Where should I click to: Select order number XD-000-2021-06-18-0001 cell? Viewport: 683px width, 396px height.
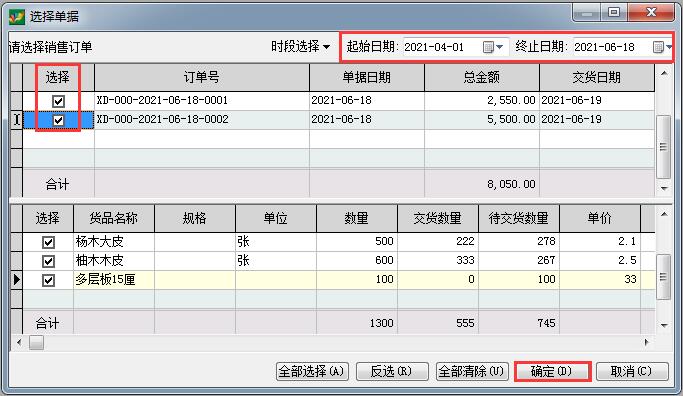[x=202, y=101]
